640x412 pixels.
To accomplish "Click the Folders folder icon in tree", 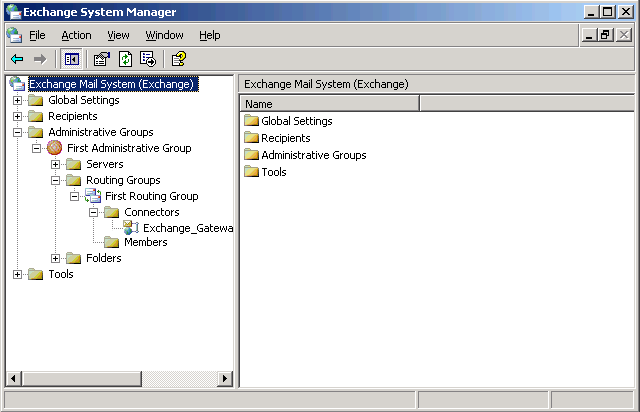I will coord(73,258).
